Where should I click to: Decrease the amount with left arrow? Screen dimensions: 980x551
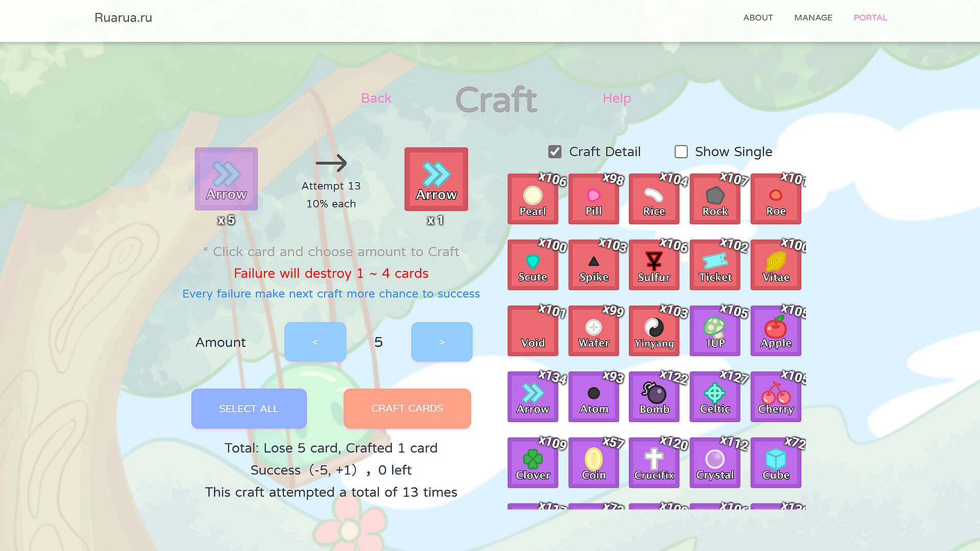[x=315, y=342]
